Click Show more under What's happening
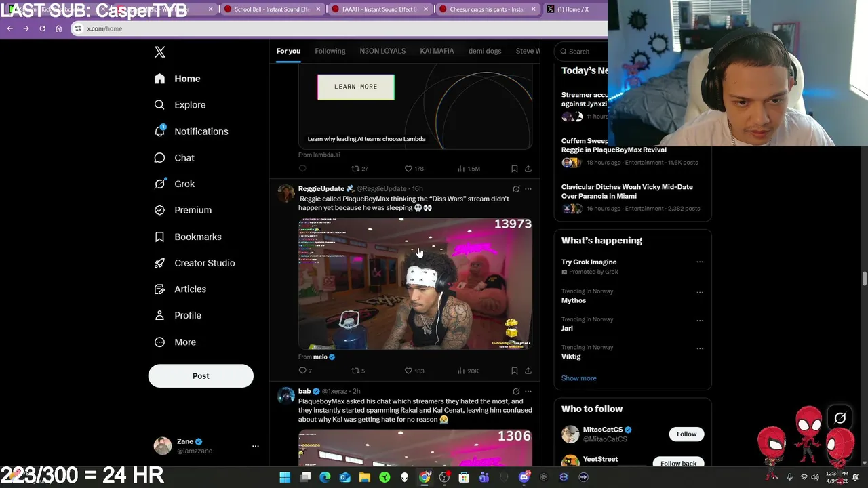This screenshot has width=868, height=488. (x=579, y=378)
